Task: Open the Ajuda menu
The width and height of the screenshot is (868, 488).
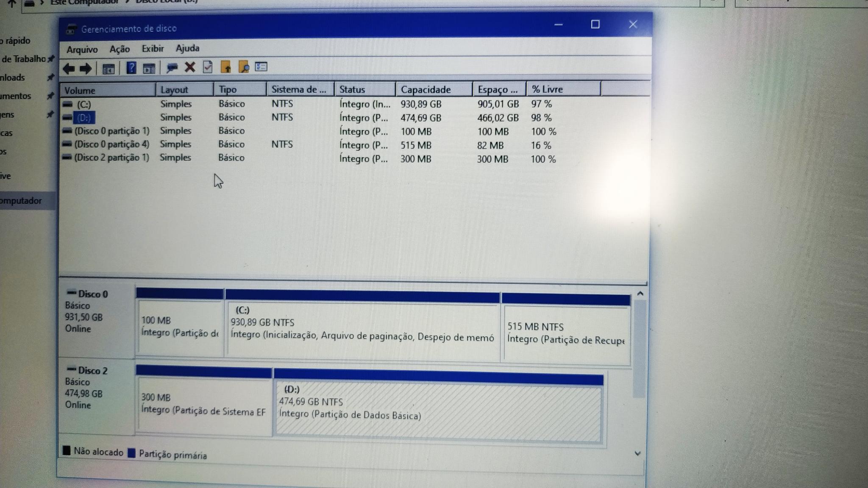Action: pos(187,48)
